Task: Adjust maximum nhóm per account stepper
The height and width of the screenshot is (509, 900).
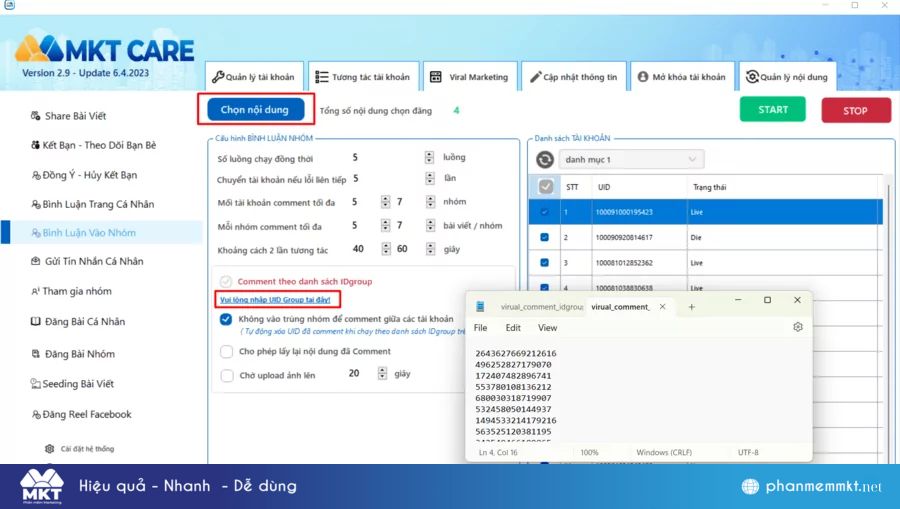Action: point(430,202)
